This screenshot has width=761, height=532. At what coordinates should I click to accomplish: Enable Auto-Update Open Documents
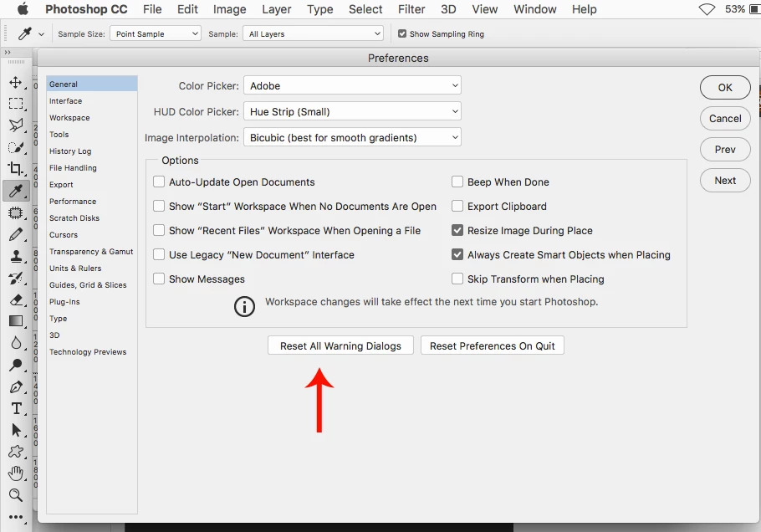click(159, 182)
